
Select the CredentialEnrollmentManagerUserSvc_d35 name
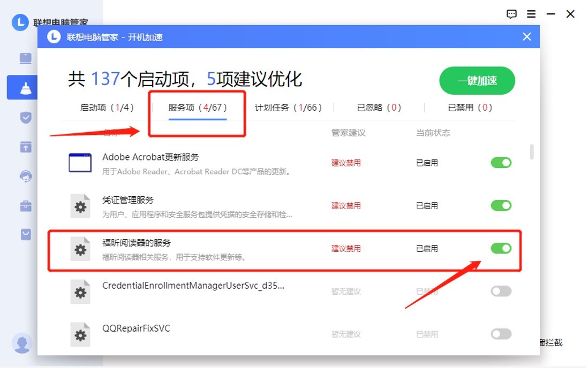coord(193,286)
